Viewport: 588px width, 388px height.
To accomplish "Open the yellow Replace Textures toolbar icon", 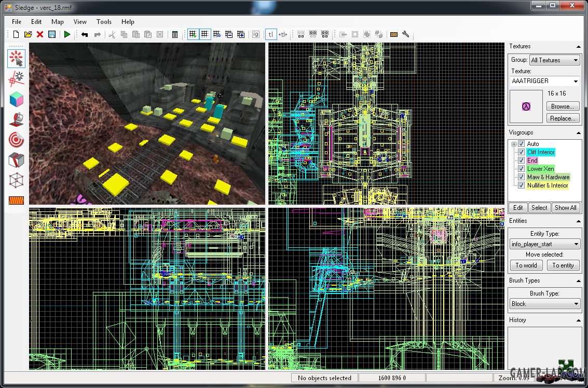I will 394,34.
